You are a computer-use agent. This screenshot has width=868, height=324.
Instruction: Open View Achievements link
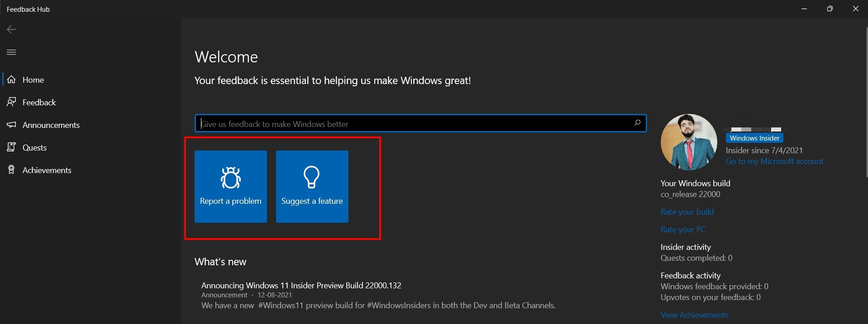pos(694,315)
